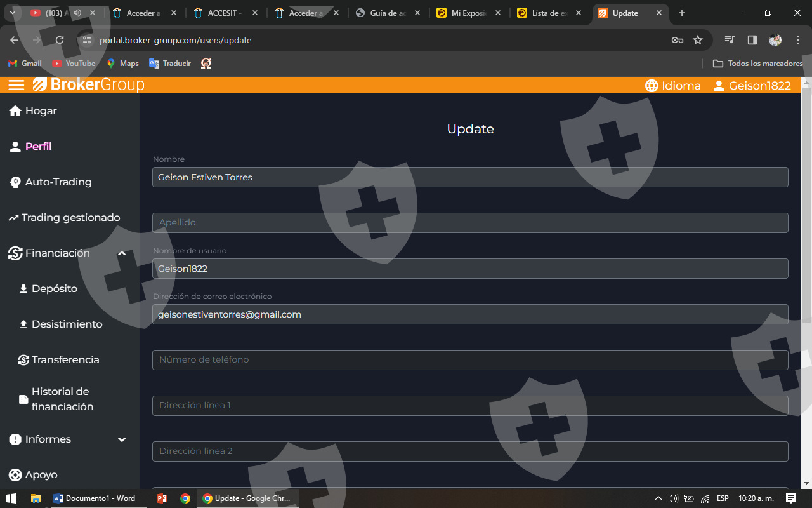Open the Geison1822 user account menu
812x508 pixels.
click(x=752, y=86)
